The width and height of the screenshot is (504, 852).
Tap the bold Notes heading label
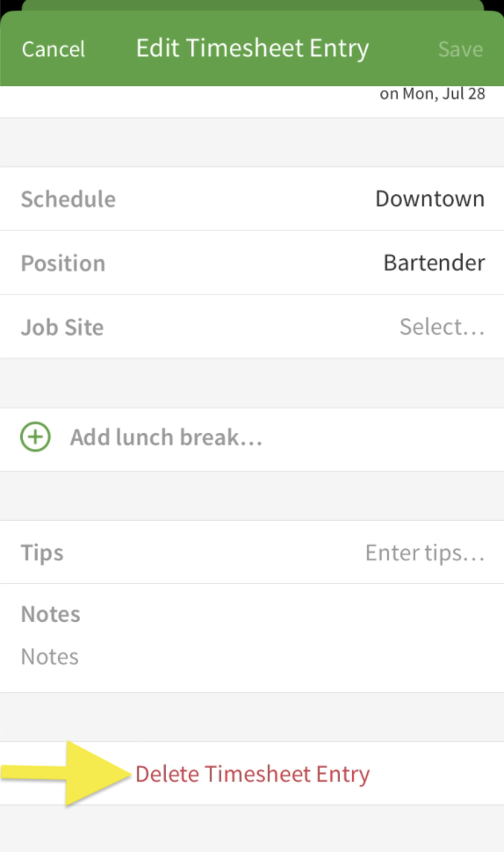tap(51, 615)
